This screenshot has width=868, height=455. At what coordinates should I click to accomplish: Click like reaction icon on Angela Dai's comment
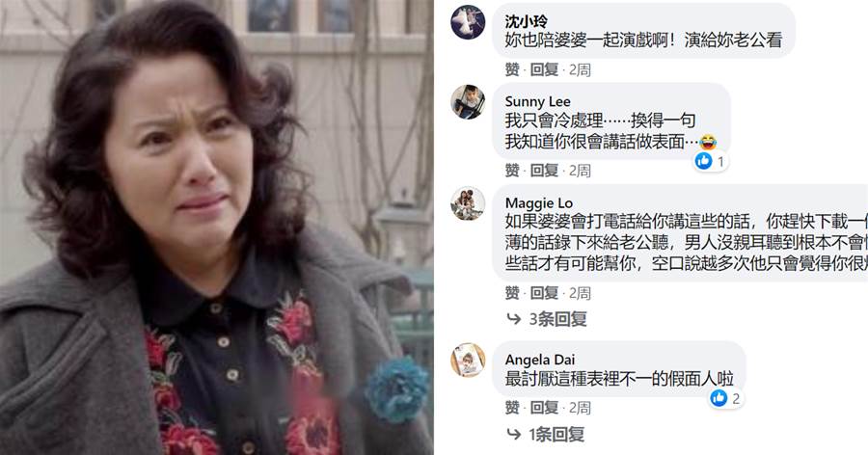click(719, 398)
